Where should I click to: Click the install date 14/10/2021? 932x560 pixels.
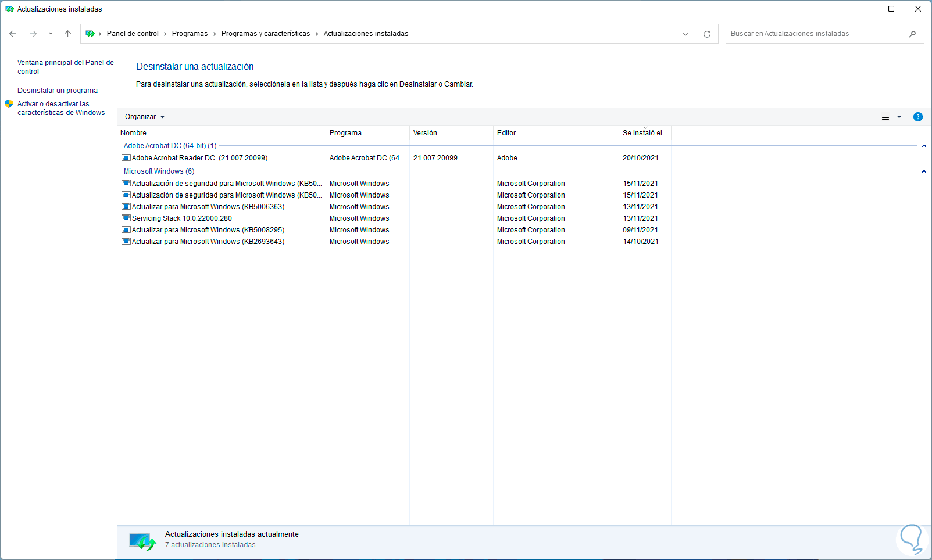coord(641,242)
